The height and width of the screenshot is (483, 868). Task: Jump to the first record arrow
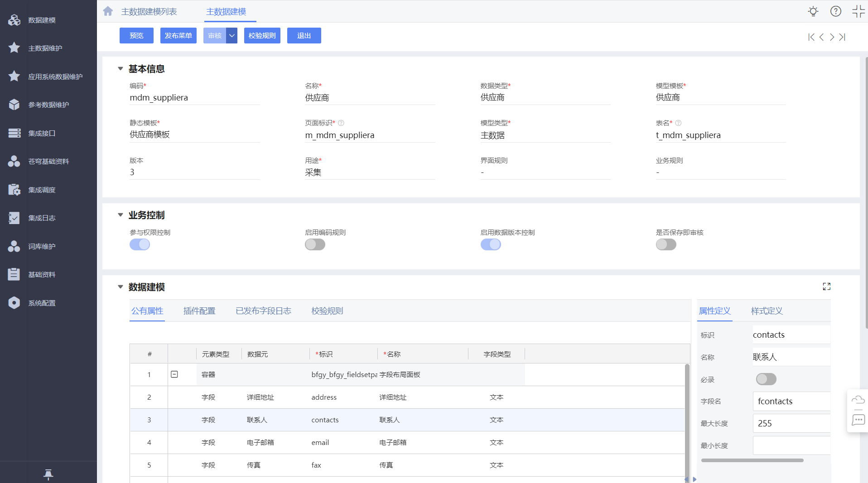click(811, 37)
